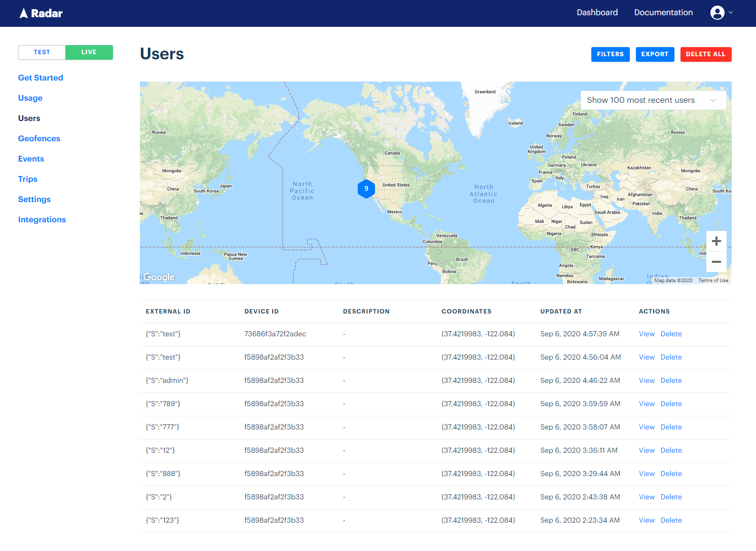Click the Users page heading
Screen dimensions: 756x551
[162, 54]
